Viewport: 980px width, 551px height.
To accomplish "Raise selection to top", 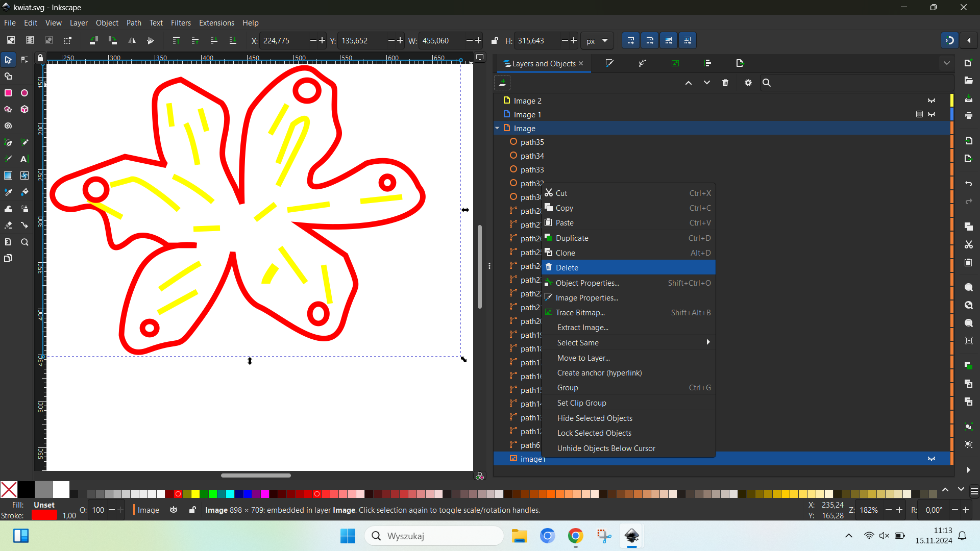I will (176, 40).
